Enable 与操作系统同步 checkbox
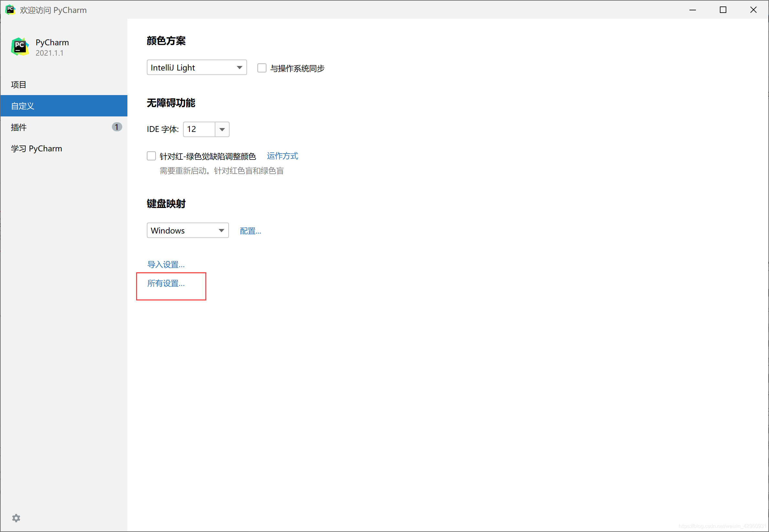769x532 pixels. 262,68
